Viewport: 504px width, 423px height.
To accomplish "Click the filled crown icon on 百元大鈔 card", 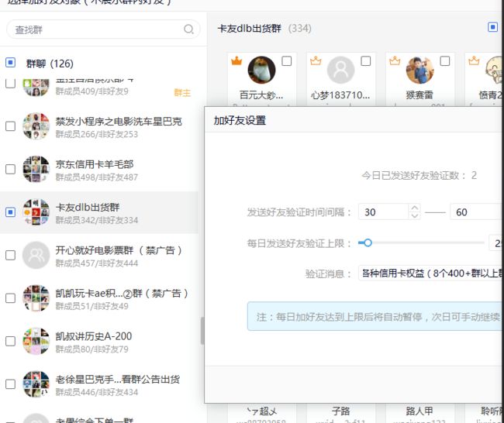I will coord(236,60).
